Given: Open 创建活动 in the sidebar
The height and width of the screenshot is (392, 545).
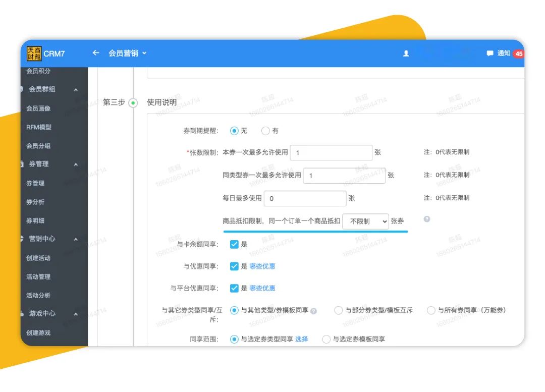Looking at the screenshot, I should 38,258.
